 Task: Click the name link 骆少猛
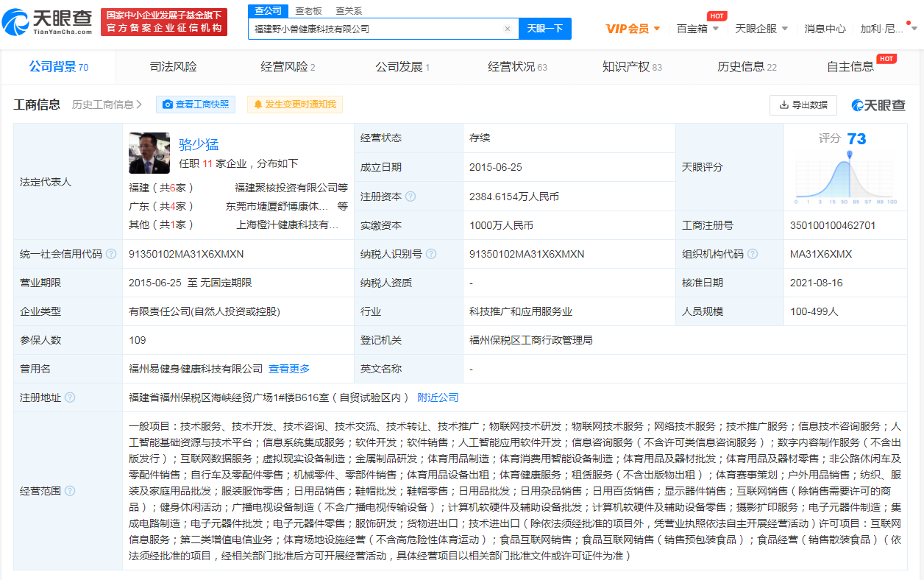199,144
